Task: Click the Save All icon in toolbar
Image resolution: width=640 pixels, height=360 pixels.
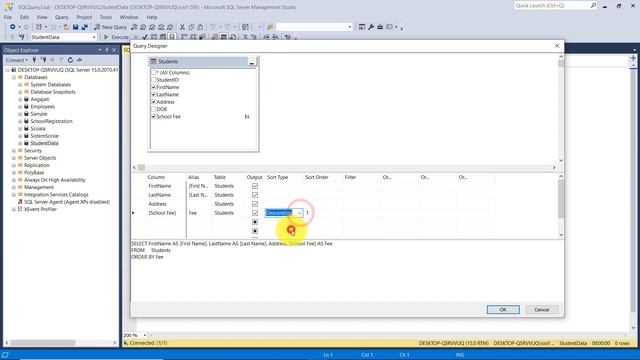Action: [84, 27]
